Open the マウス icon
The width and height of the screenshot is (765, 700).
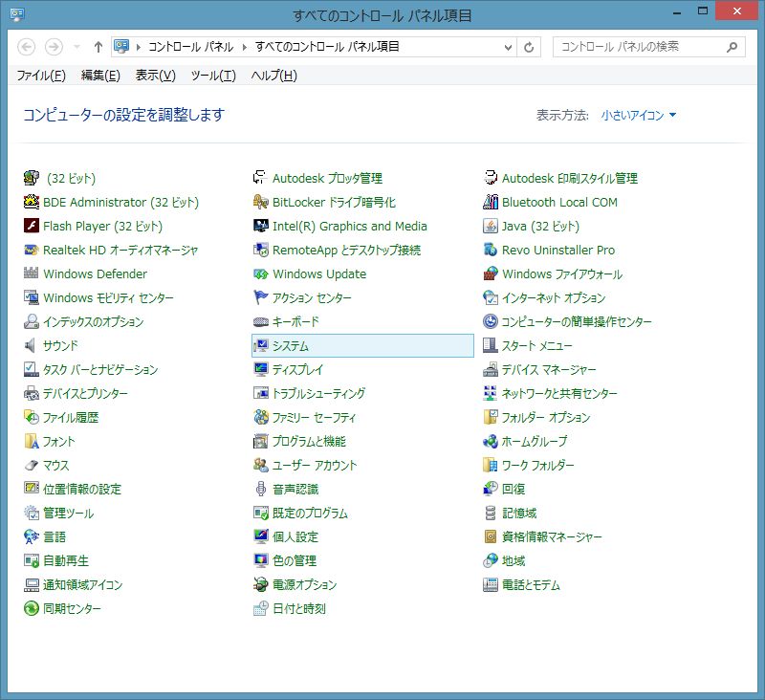point(32,465)
